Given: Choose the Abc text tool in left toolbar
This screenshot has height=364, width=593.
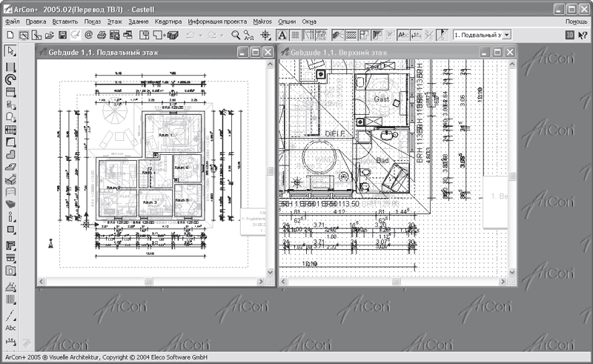Looking at the screenshot, I should [10, 327].
